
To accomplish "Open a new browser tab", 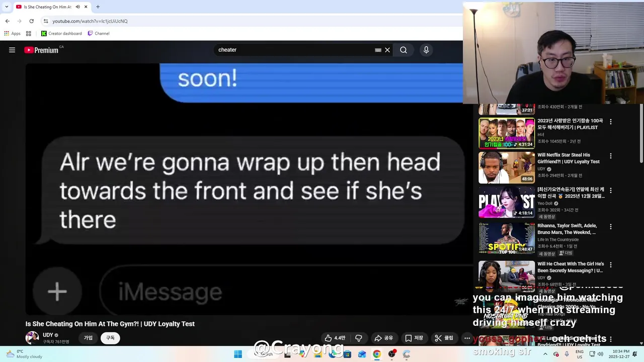I will [x=98, y=7].
